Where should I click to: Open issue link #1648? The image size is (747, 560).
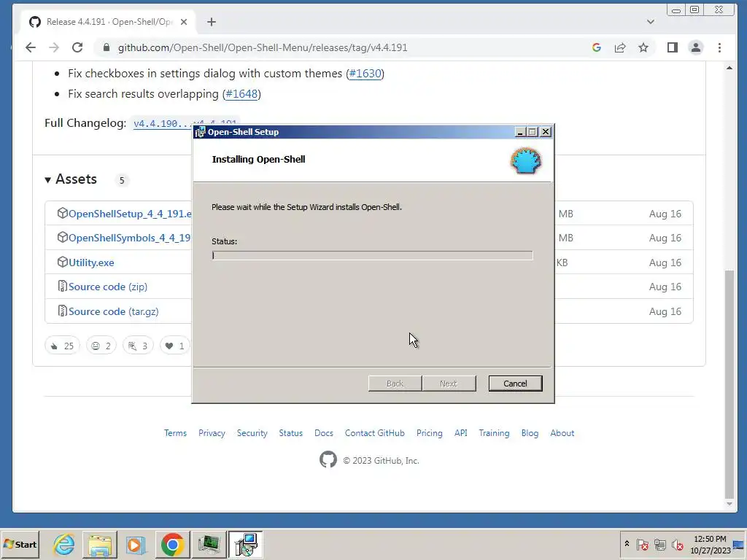(x=241, y=94)
